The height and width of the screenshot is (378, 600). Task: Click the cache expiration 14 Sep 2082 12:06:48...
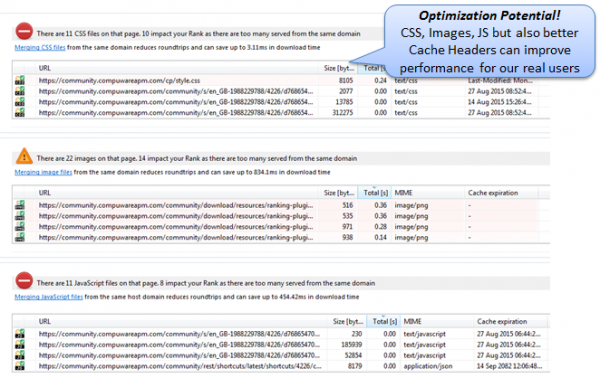click(509, 366)
